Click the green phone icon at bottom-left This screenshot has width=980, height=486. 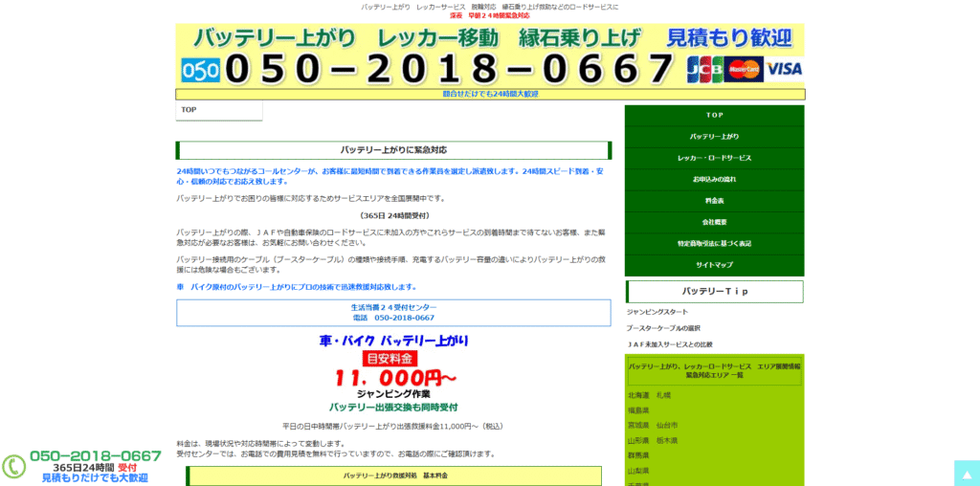[x=13, y=466]
